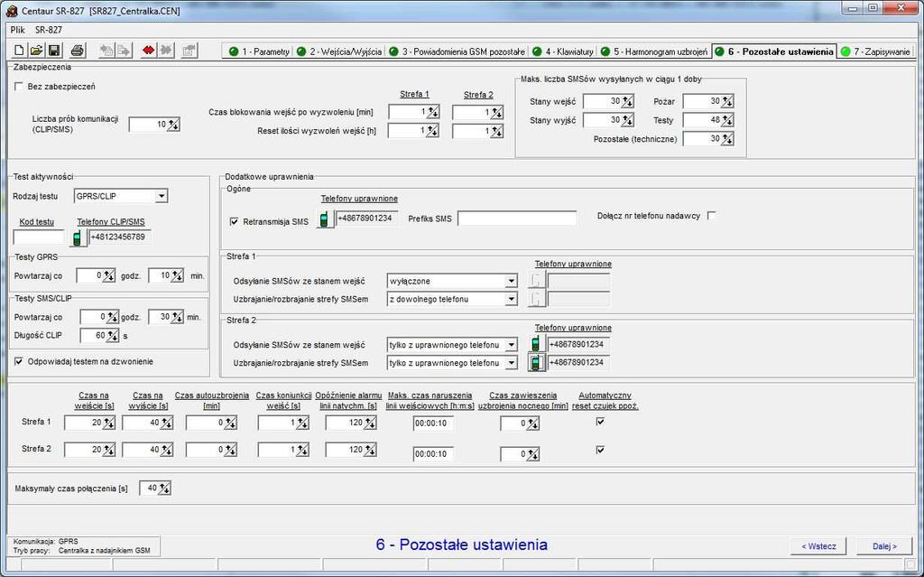Adjust Stany wejść SMS limit stepper
Viewport: 924px width, 577px height.
(x=627, y=101)
